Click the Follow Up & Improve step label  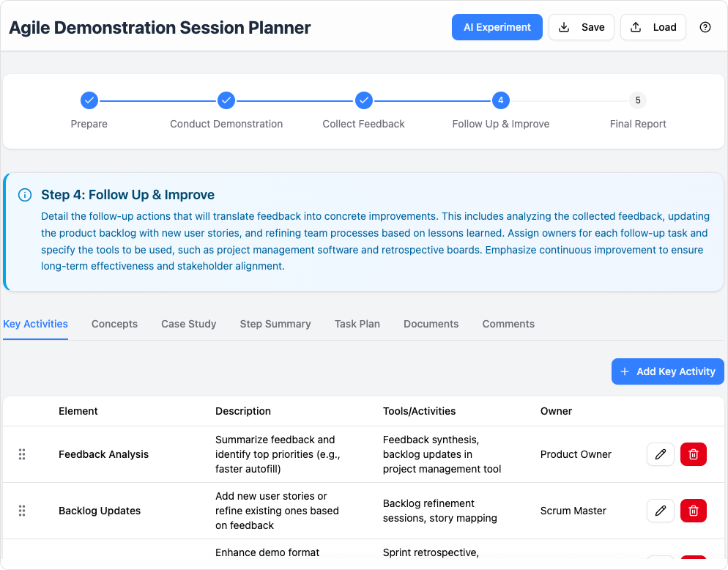(x=500, y=124)
